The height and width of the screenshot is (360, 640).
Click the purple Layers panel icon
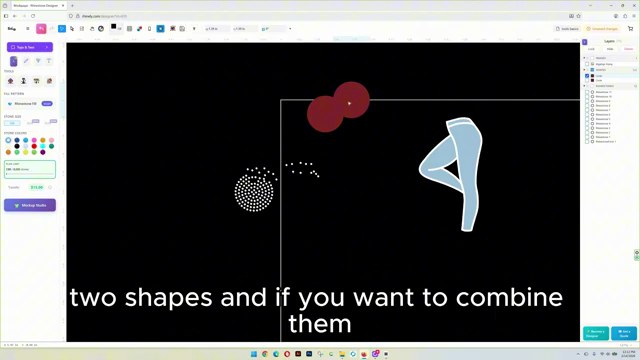pos(584,42)
